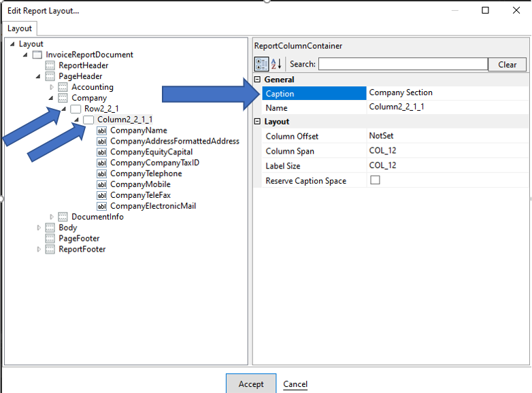Screen dimensions: 532x393
Task: Switch property grid to categorized view
Action: pyautogui.click(x=261, y=64)
